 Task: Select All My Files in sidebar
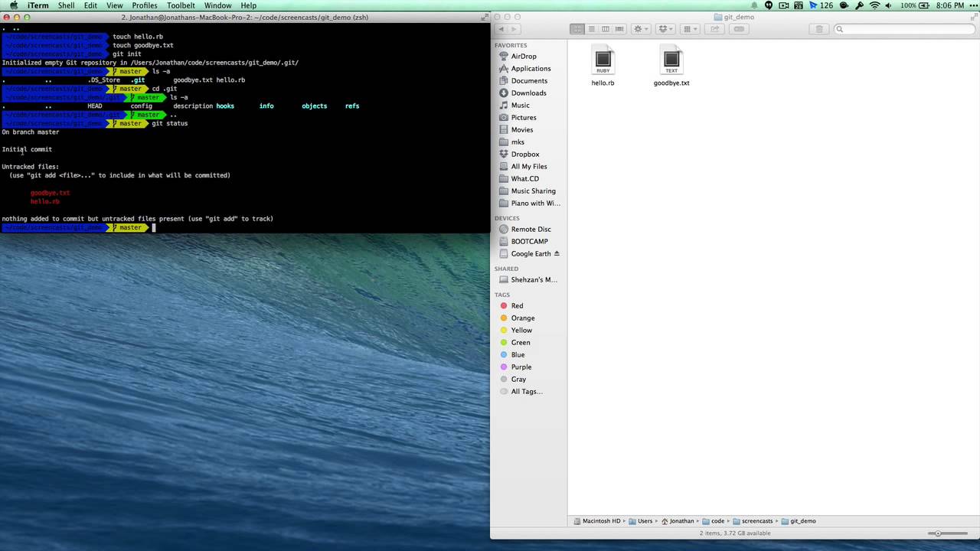click(529, 166)
